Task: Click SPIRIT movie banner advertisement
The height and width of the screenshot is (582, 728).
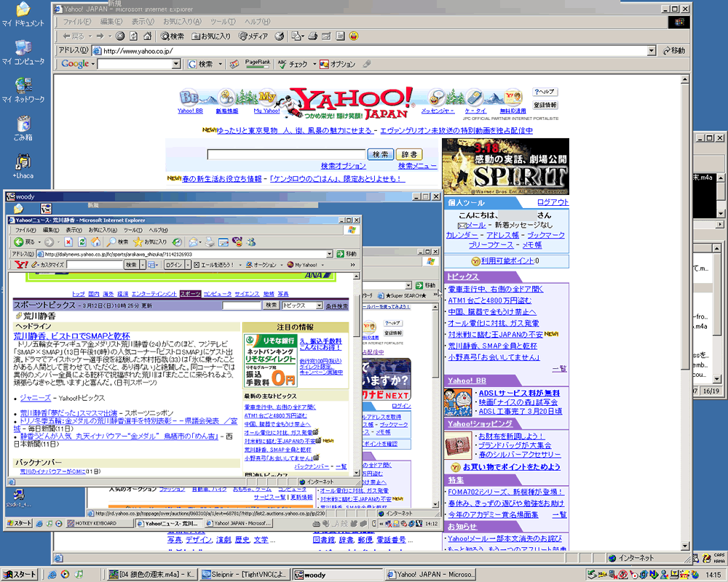Action: pos(506,166)
